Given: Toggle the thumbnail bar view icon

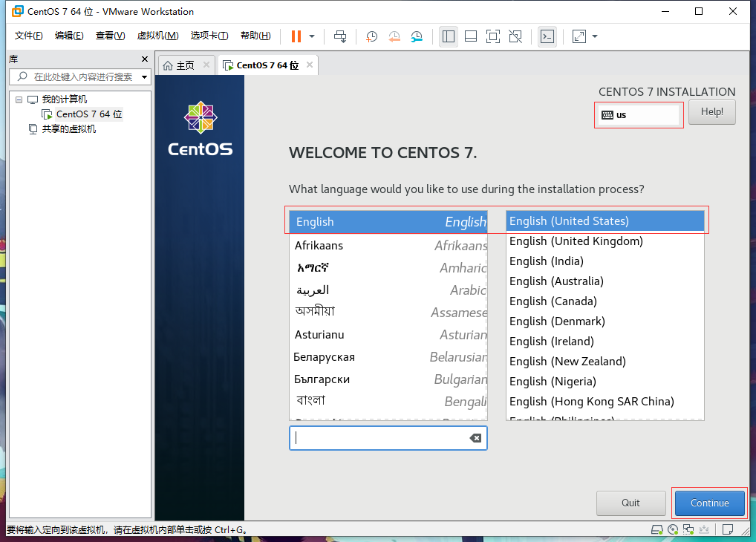Looking at the screenshot, I should (x=471, y=36).
